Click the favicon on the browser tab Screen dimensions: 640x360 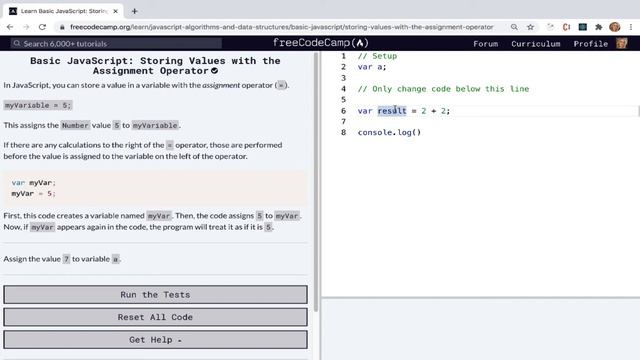pyautogui.click(x=13, y=11)
